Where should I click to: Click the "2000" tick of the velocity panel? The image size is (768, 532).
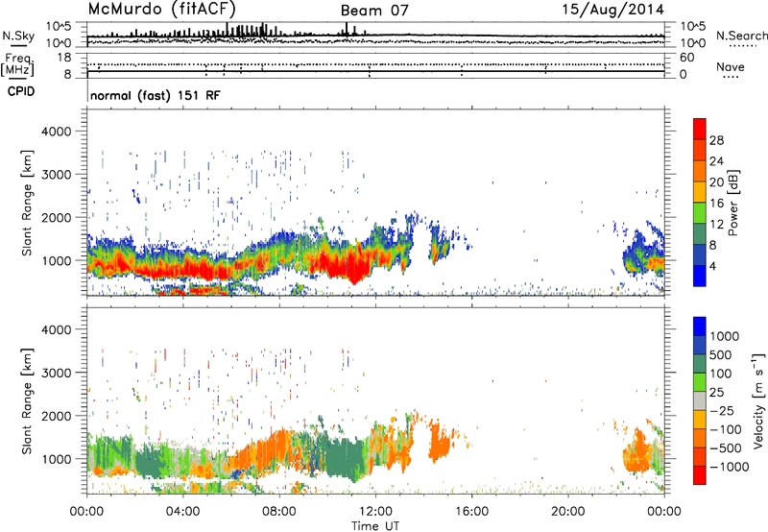56,416
